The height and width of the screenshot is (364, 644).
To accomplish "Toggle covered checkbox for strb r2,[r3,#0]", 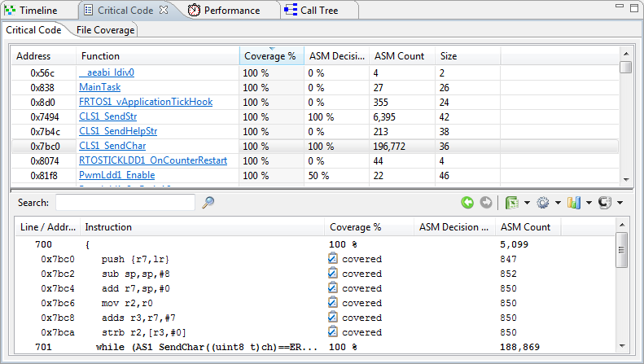I will [x=332, y=332].
